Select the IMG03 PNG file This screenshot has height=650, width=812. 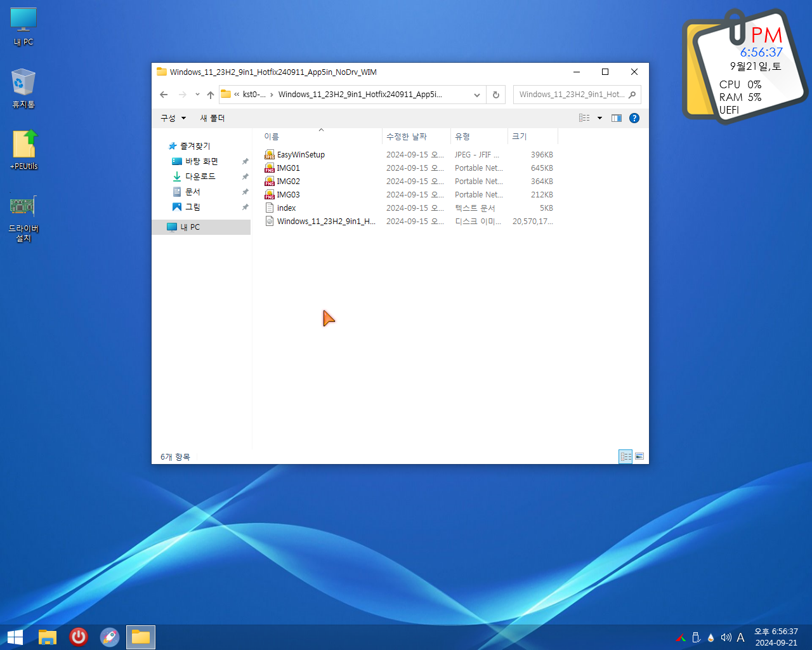(x=409, y=195)
